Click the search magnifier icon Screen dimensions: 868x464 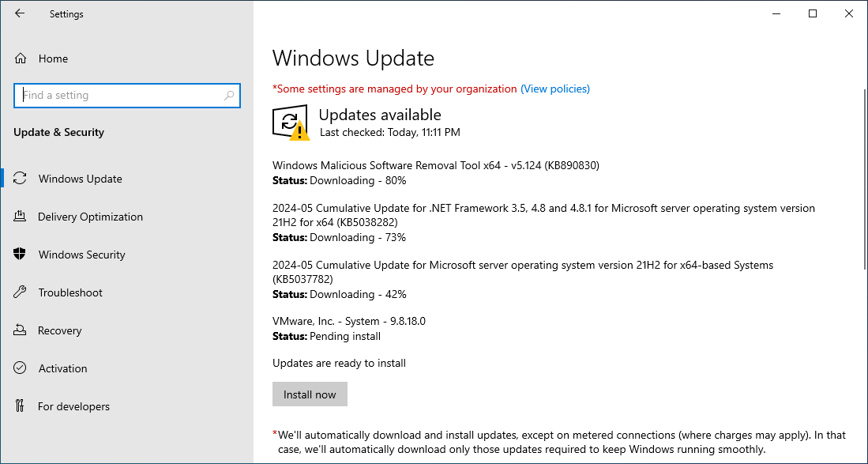[230, 95]
